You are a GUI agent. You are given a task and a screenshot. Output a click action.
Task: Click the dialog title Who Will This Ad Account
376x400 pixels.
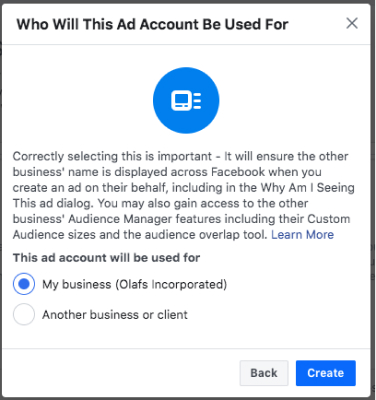click(x=152, y=24)
